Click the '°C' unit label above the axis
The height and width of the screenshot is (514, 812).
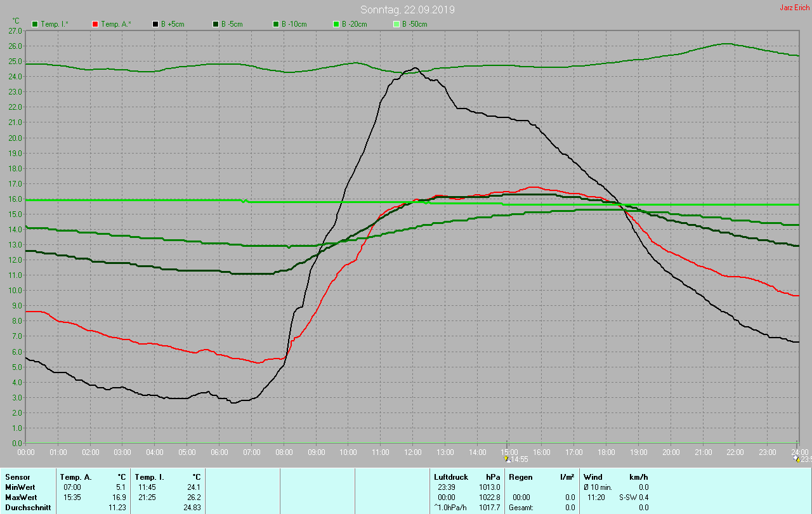pyautogui.click(x=16, y=21)
